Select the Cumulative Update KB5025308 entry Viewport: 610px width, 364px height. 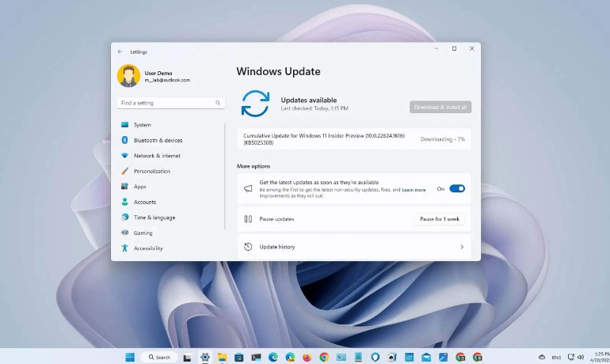tap(354, 139)
